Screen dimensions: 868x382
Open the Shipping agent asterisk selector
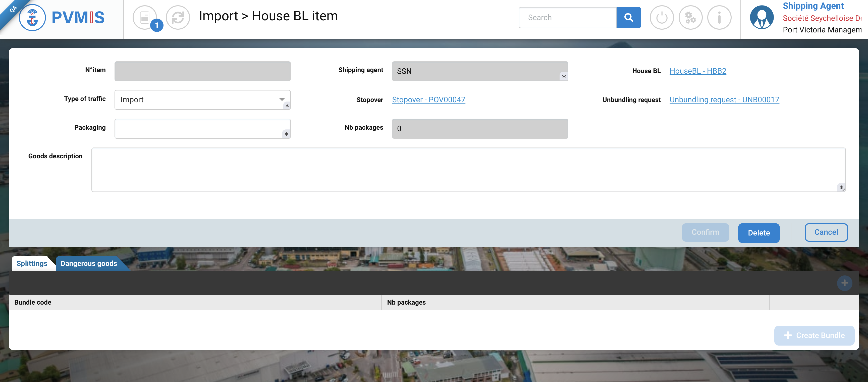coord(564,77)
